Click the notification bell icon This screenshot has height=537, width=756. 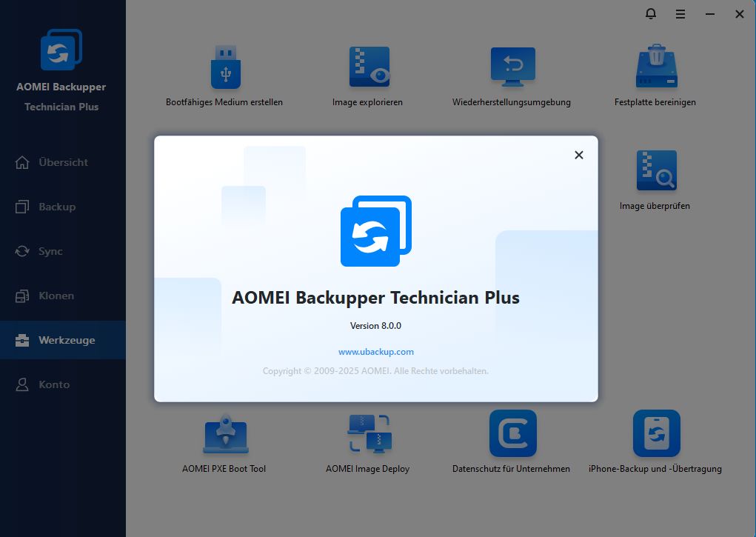(x=650, y=13)
